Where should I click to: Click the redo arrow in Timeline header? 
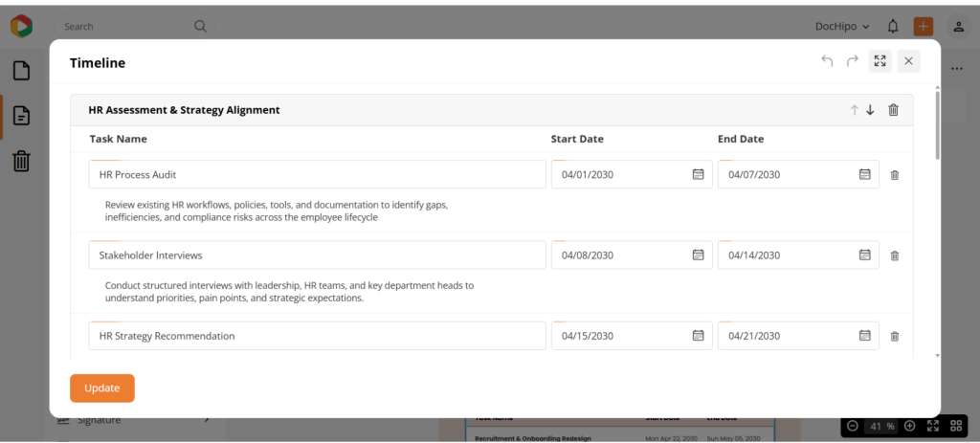(x=852, y=61)
